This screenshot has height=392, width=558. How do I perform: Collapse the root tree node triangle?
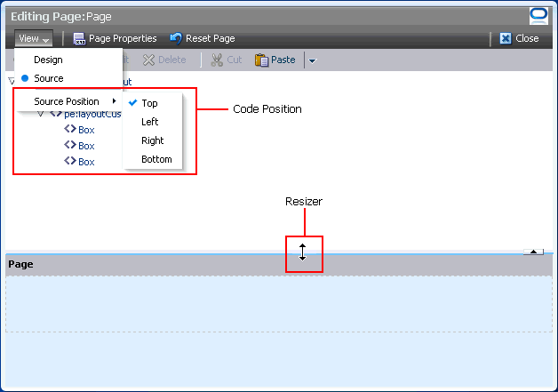tap(12, 81)
